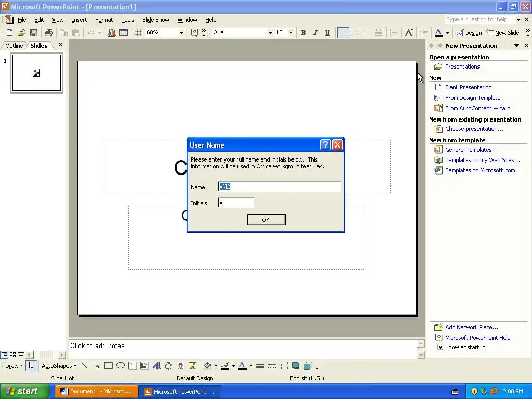Click the Shadow Style icon
Screen dimensions: 532x399
[x=296, y=366]
